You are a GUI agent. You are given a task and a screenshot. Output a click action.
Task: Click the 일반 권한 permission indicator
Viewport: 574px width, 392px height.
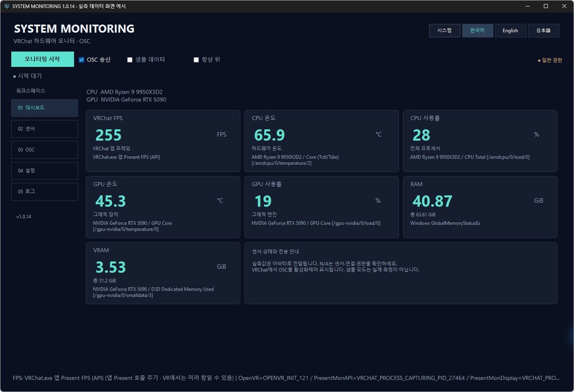point(550,60)
